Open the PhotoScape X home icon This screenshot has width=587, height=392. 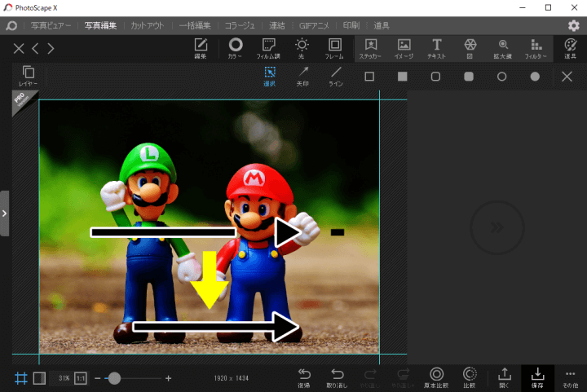tap(11, 25)
